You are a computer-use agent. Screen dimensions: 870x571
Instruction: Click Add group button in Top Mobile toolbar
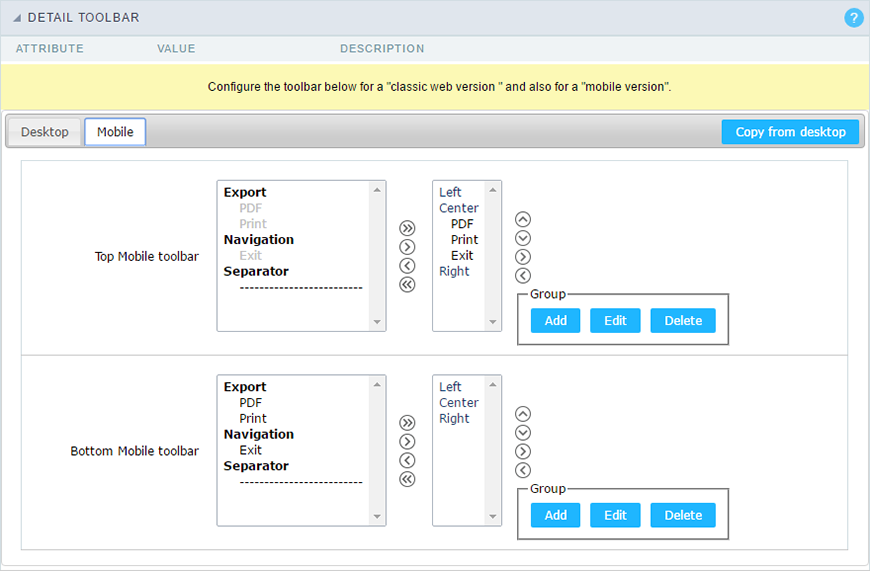555,321
